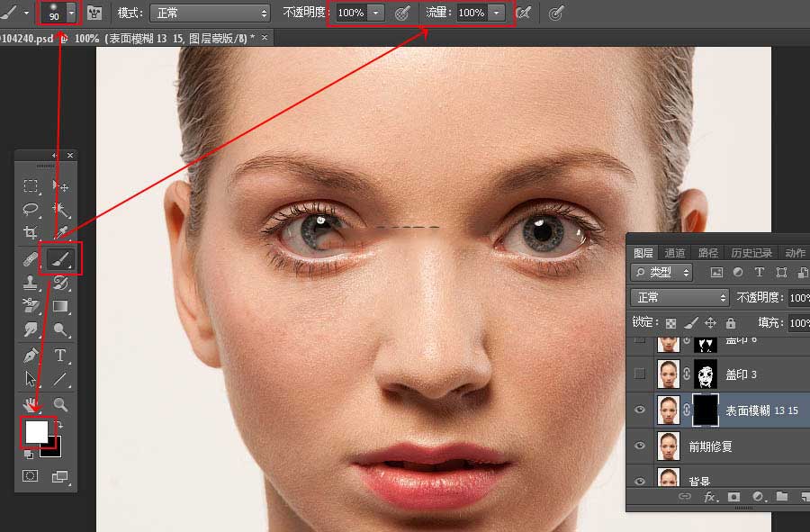
Task: Select the Lasso tool
Action: 32,207
